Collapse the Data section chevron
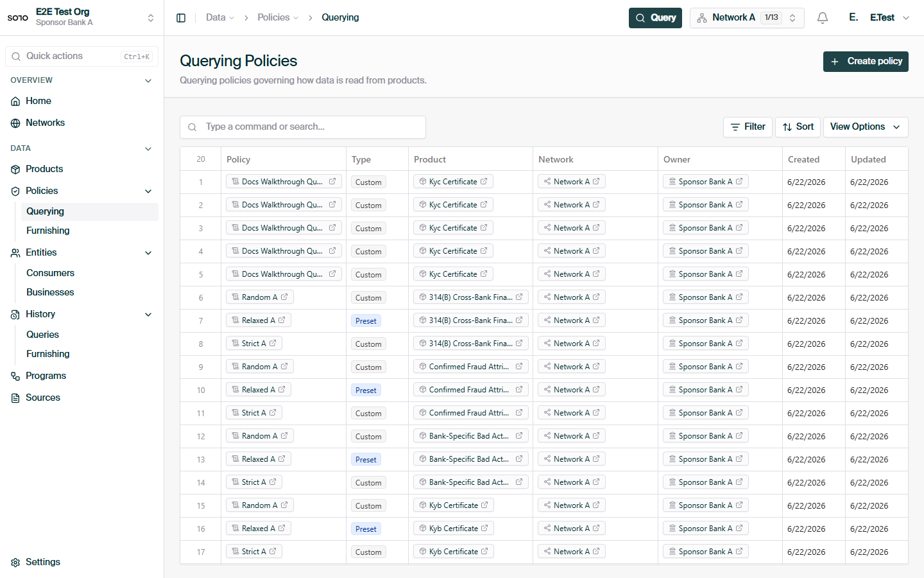 tap(148, 149)
